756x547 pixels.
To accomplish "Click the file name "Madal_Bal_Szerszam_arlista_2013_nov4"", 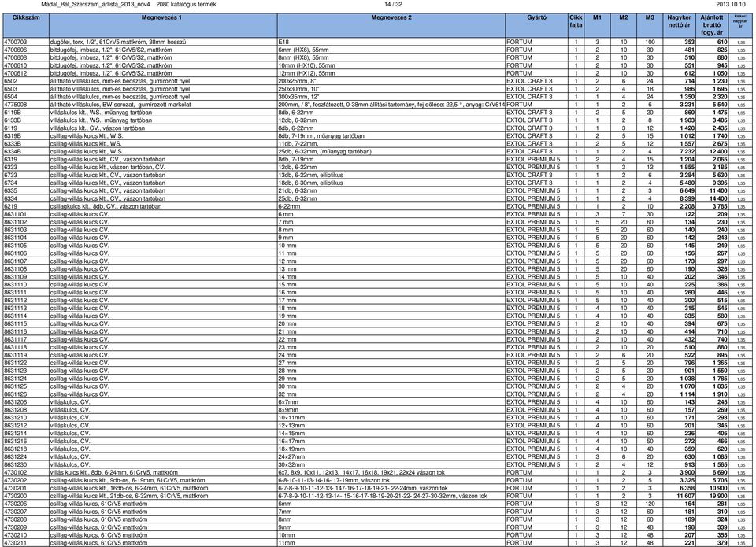I will pos(95,5).
